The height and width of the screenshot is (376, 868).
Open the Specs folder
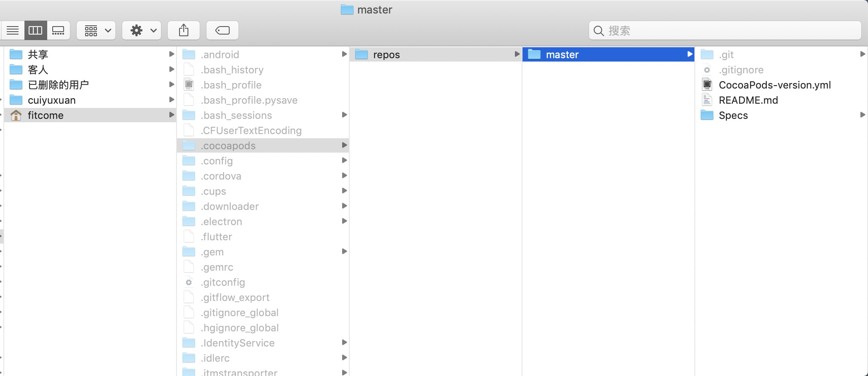coord(782,115)
